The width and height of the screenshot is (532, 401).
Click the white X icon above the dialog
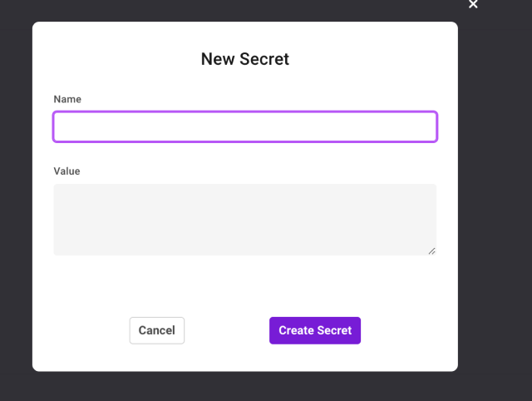[473, 3]
